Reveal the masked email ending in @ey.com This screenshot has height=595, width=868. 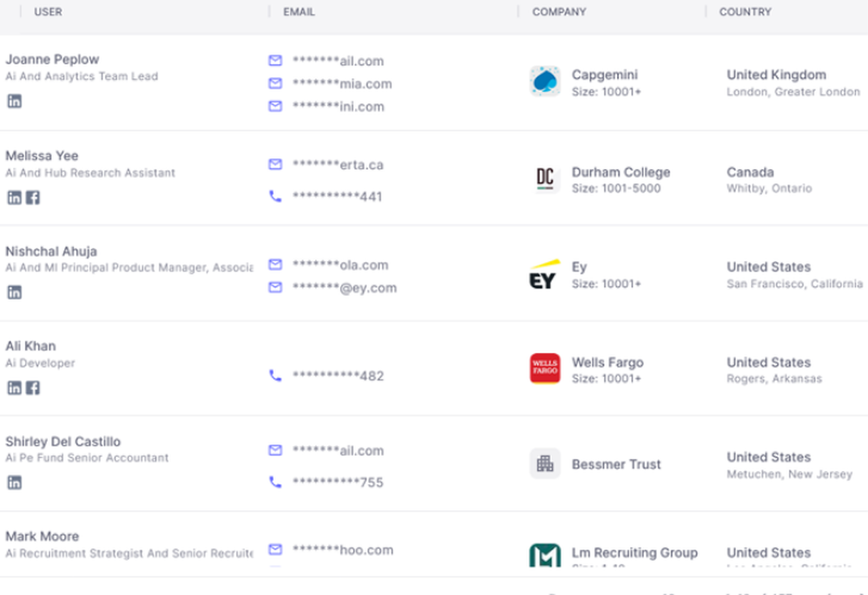coord(345,287)
